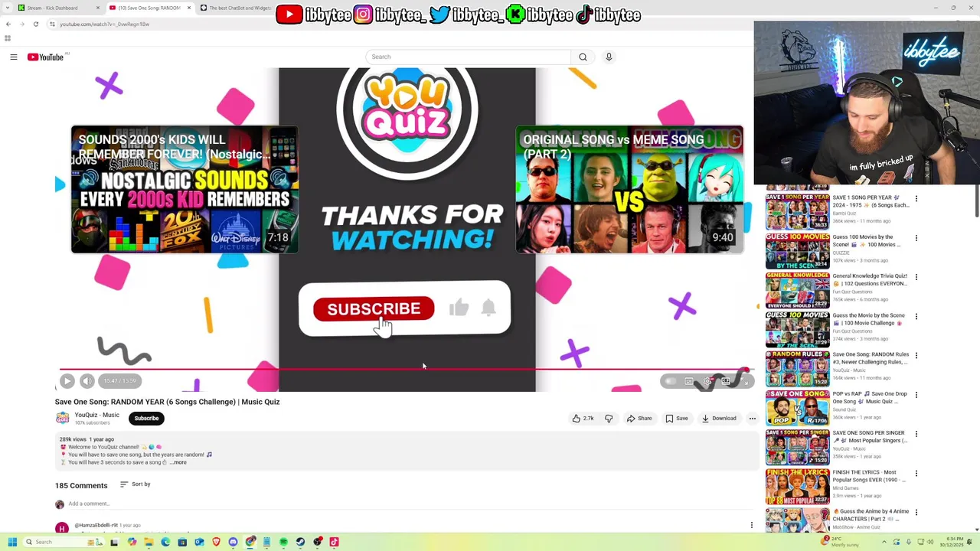Expand description with ...more
The height and width of the screenshot is (551, 980).
tap(178, 462)
